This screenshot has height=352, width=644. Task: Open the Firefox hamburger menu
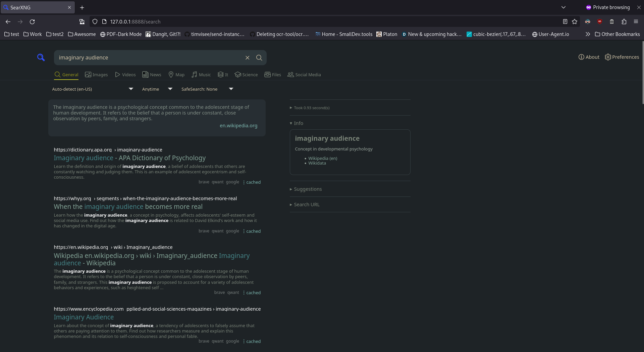[636, 21]
